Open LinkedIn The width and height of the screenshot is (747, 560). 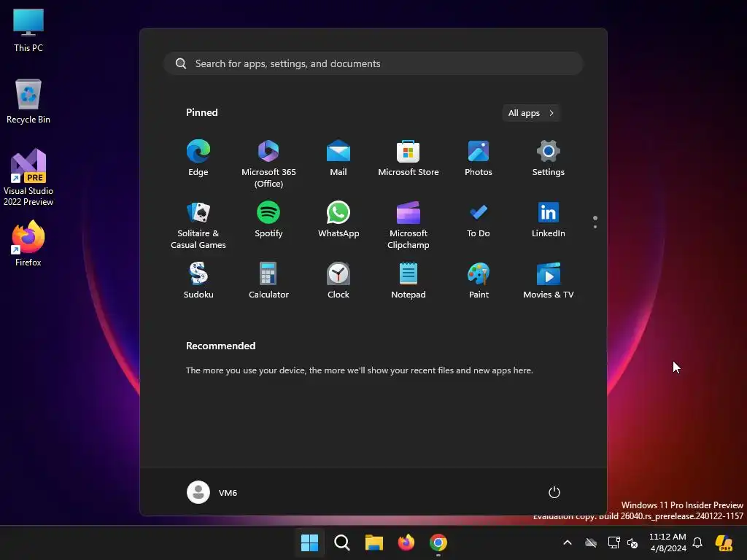pos(549,219)
